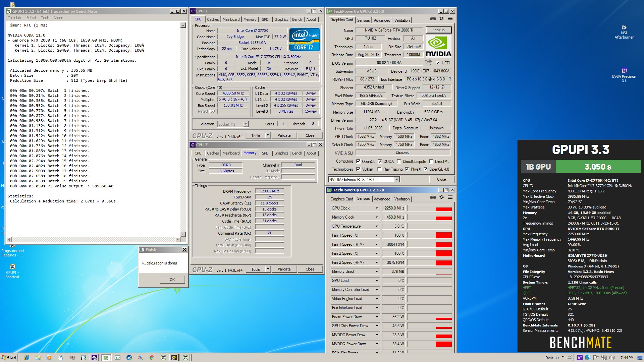Click the Lookup button in GPU-Z
The width and height of the screenshot is (644, 362).
pyautogui.click(x=438, y=30)
